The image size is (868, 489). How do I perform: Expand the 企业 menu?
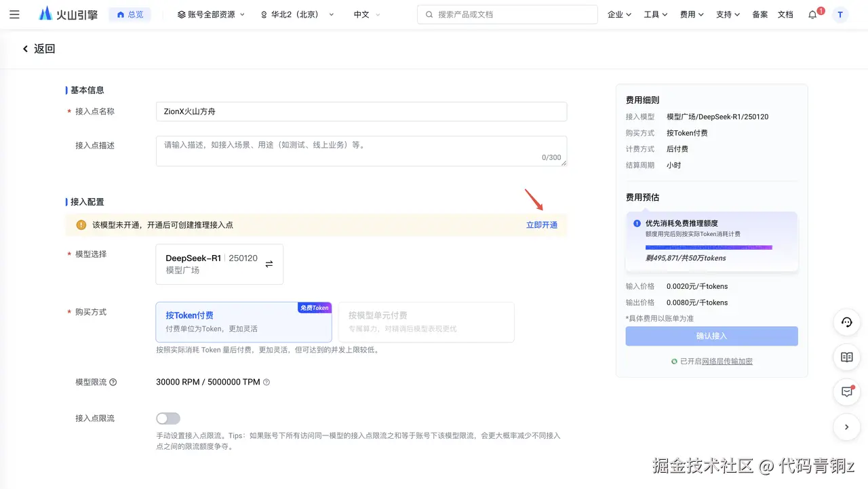619,14
